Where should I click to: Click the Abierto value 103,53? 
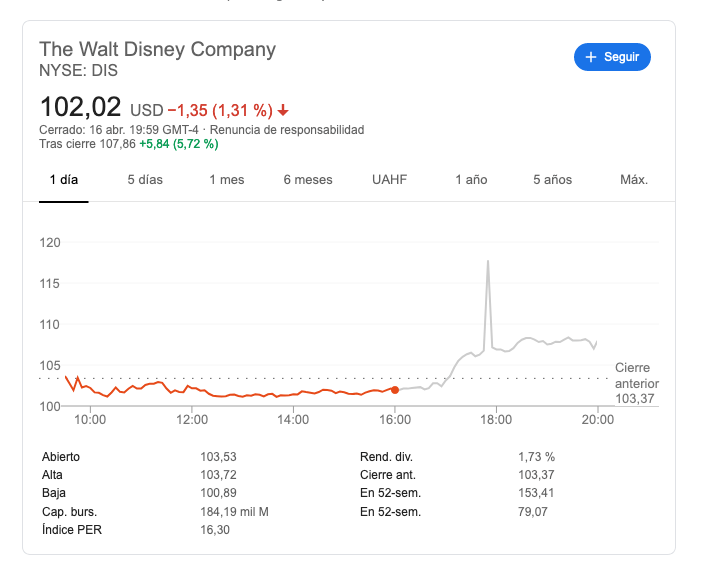pos(218,457)
